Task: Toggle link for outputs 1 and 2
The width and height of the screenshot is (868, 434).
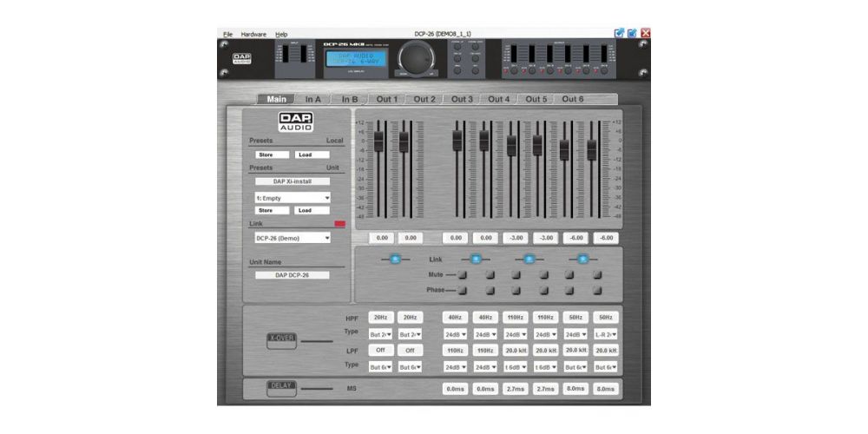Action: (476, 259)
